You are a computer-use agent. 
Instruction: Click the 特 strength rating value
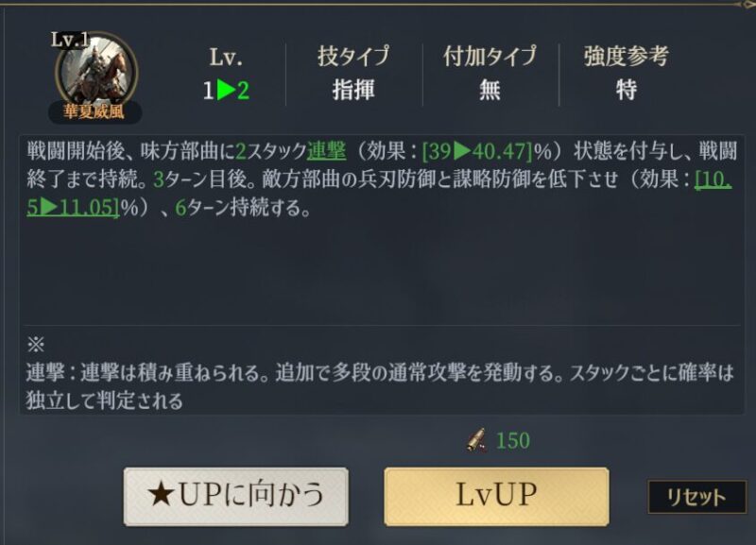pos(627,90)
